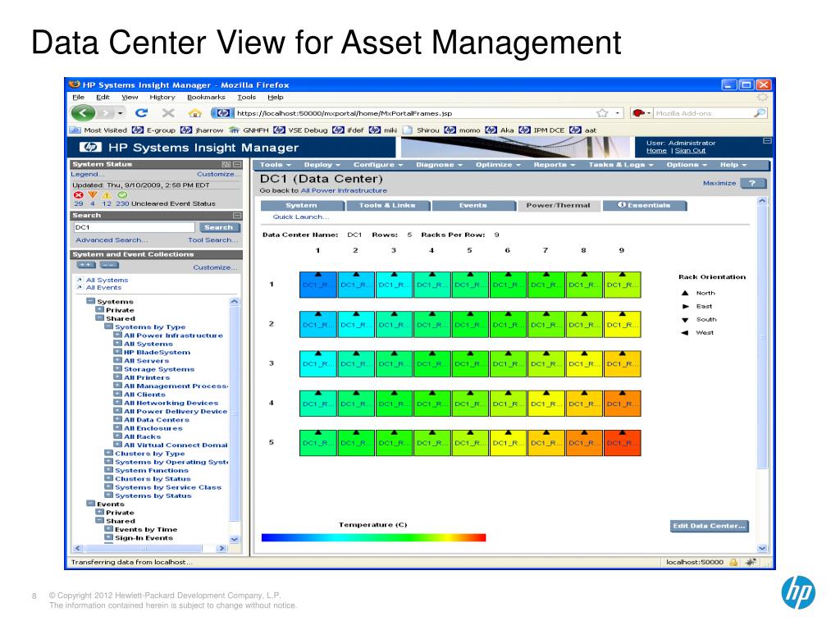Open the VSE Debug bookmark
This screenshot has height=630, width=840.
[x=300, y=130]
